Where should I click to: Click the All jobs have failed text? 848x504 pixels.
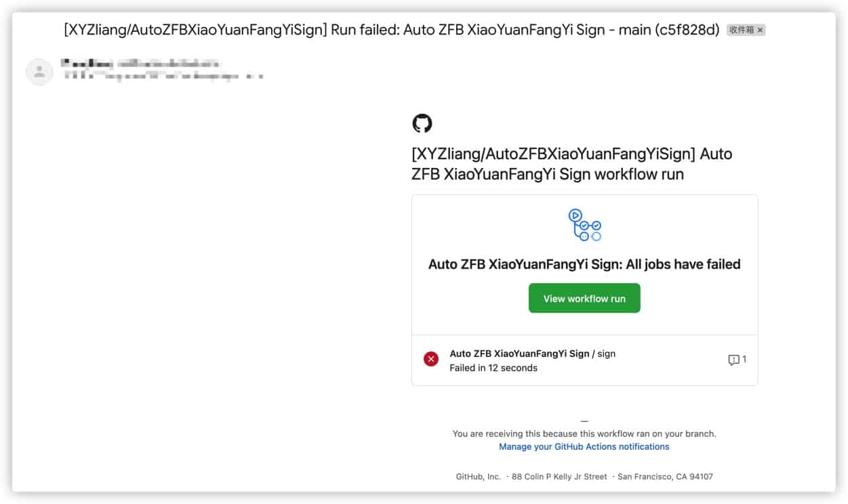click(x=584, y=264)
